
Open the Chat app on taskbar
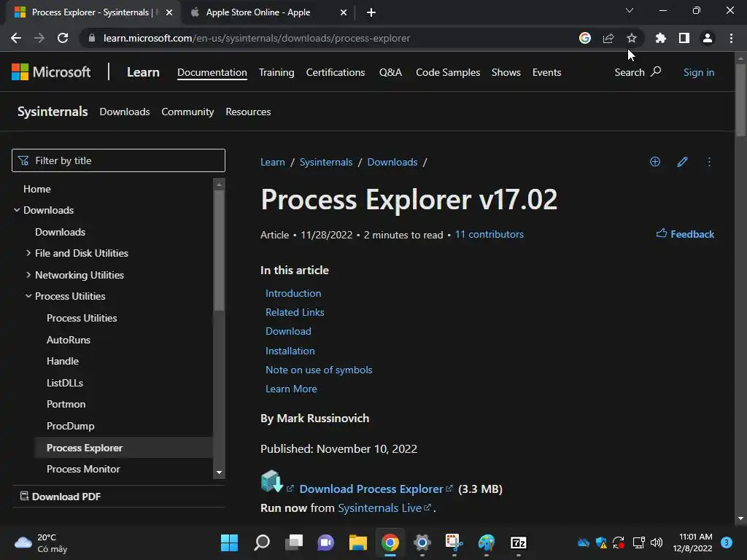(326, 542)
